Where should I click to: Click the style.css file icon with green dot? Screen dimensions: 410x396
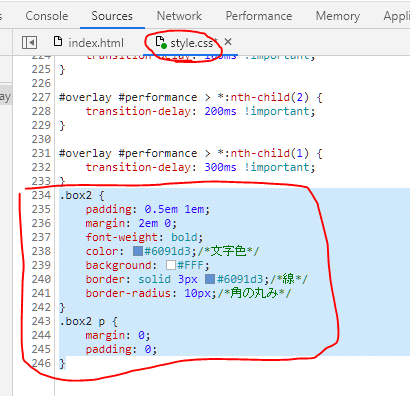pos(161,42)
